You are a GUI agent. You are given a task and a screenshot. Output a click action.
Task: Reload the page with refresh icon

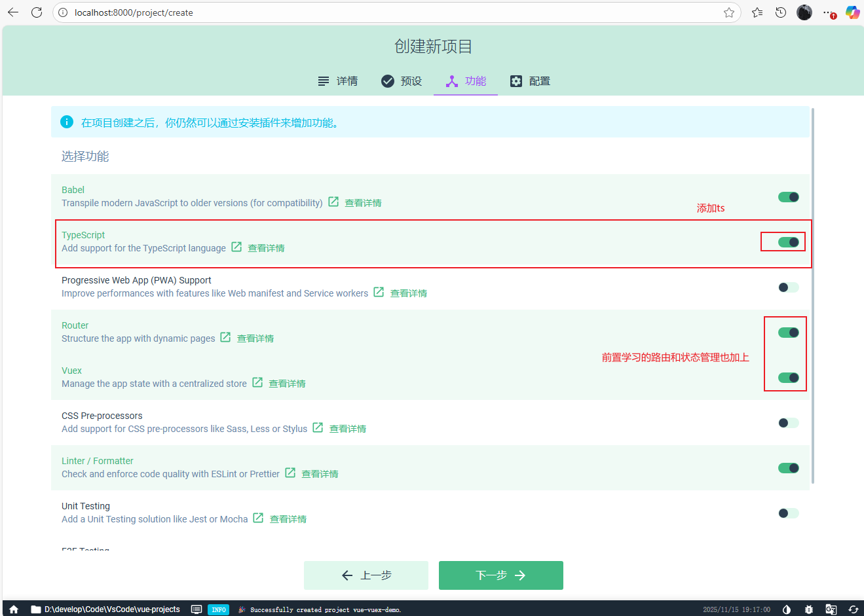37,12
